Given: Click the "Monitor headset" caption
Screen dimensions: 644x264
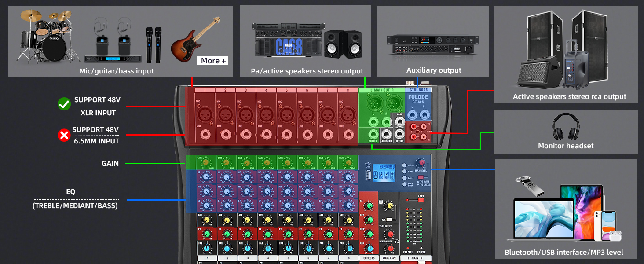Looking at the screenshot, I should (x=566, y=146).
